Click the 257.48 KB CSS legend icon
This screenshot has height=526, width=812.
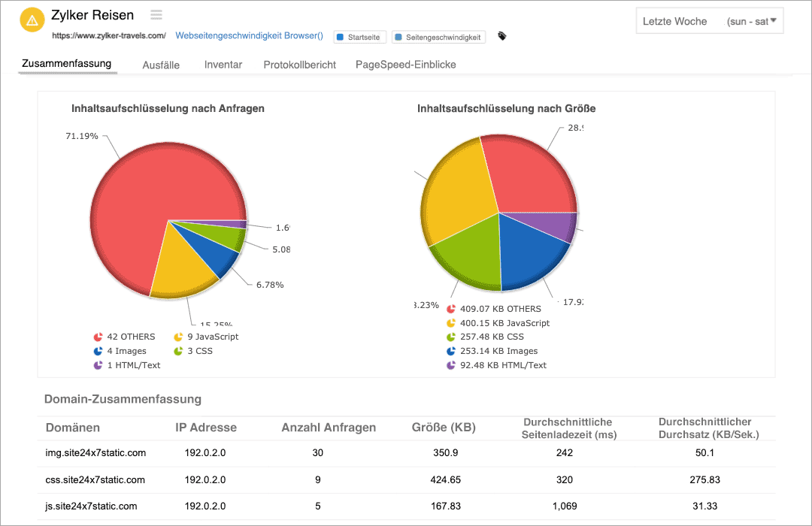coord(451,337)
